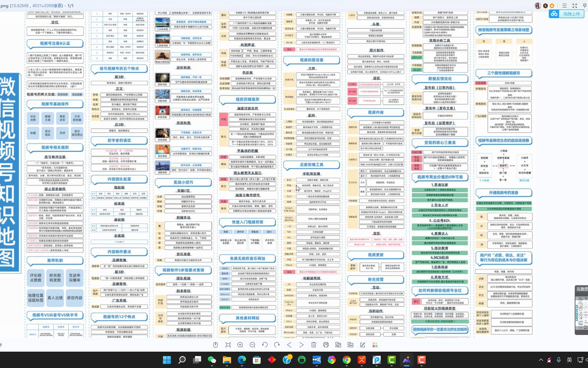
Task: Open network settings tray icon
Action: (x=580, y=360)
